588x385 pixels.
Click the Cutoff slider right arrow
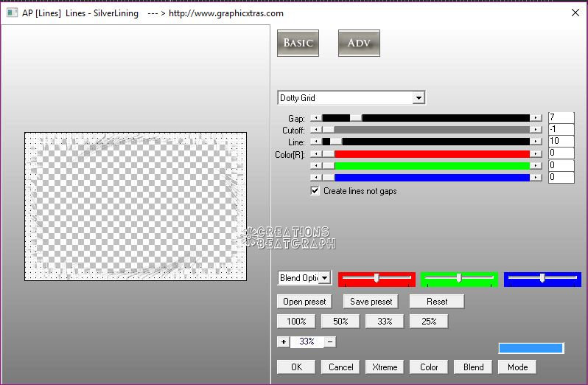536,130
